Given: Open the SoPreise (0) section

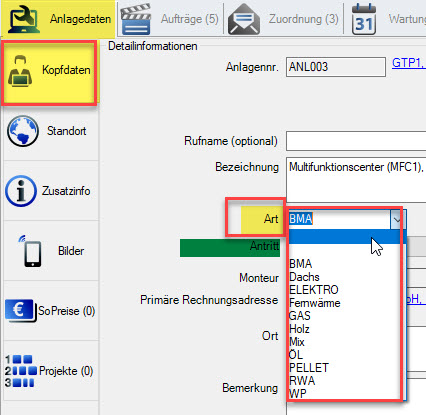Looking at the screenshot, I should tap(51, 311).
